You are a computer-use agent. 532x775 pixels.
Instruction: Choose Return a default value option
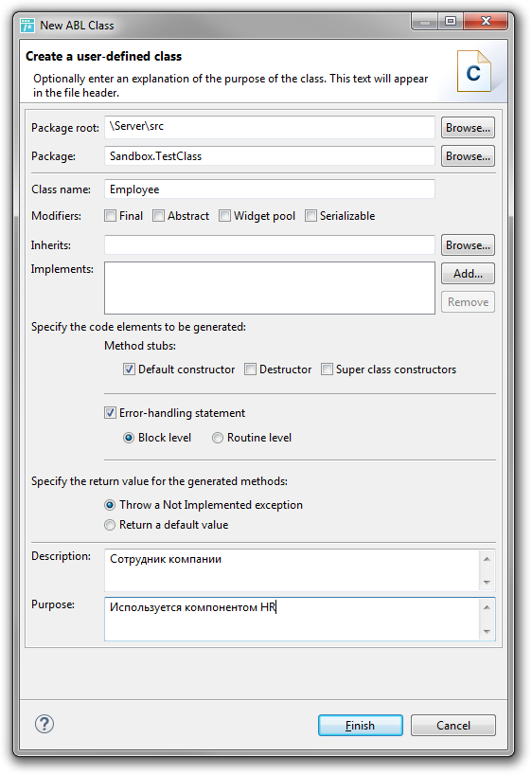pos(110,525)
